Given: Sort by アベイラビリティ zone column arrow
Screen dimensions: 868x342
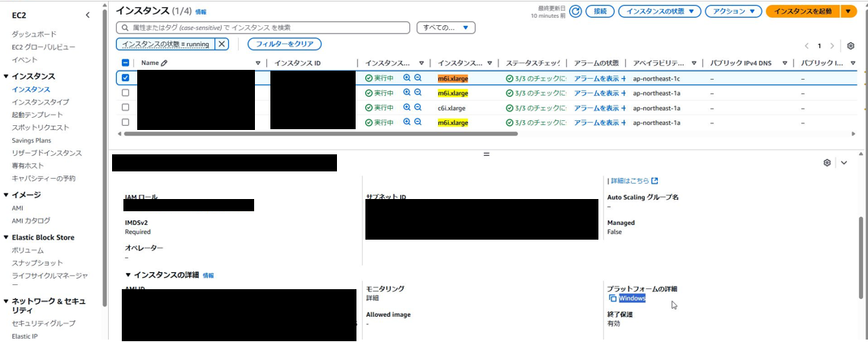Looking at the screenshot, I should [x=693, y=63].
